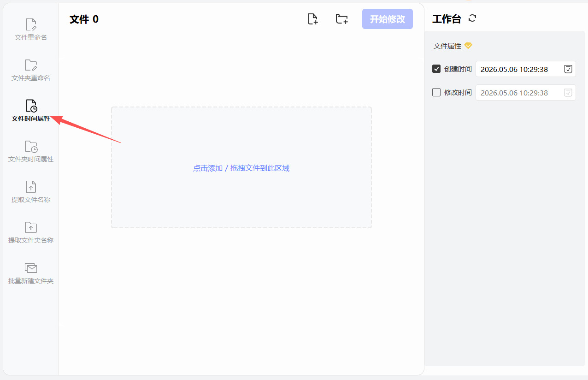Click the 文件 0 heading

click(84, 19)
